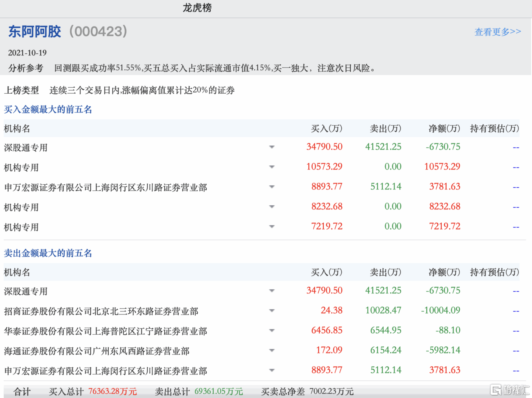532x398 pixels.
Task: Expand 深股通专用 row in sell top-five table
Action: pyautogui.click(x=272, y=291)
